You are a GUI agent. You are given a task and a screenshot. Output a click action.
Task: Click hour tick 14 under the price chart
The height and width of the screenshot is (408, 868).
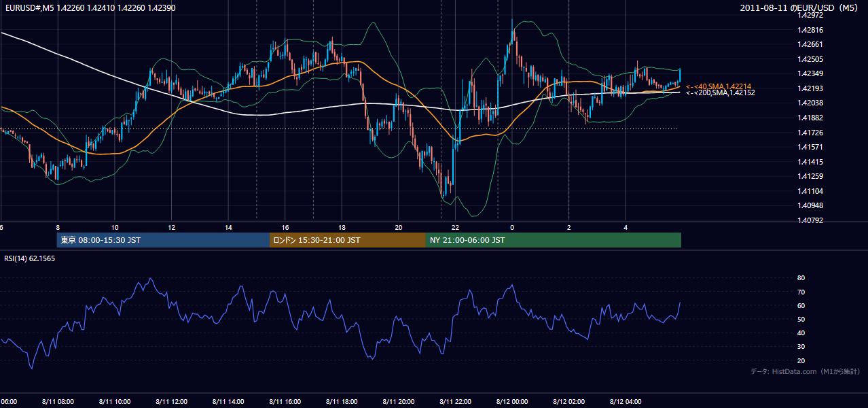pyautogui.click(x=229, y=227)
